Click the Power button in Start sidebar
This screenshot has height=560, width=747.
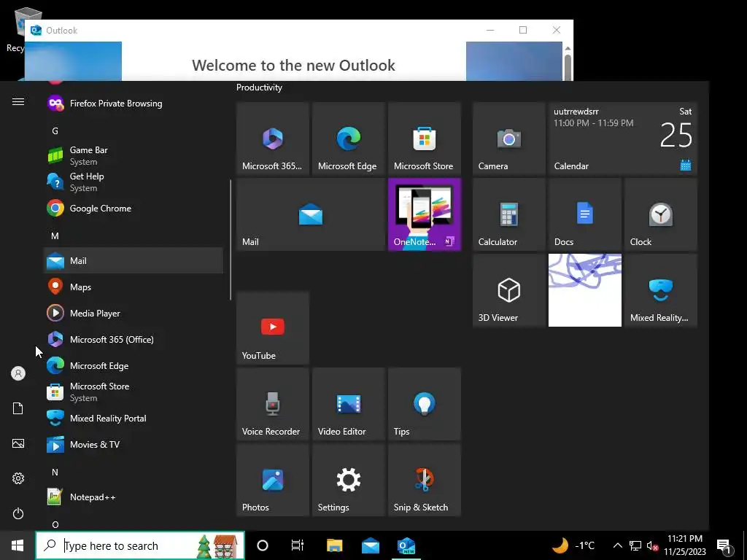pos(18,513)
